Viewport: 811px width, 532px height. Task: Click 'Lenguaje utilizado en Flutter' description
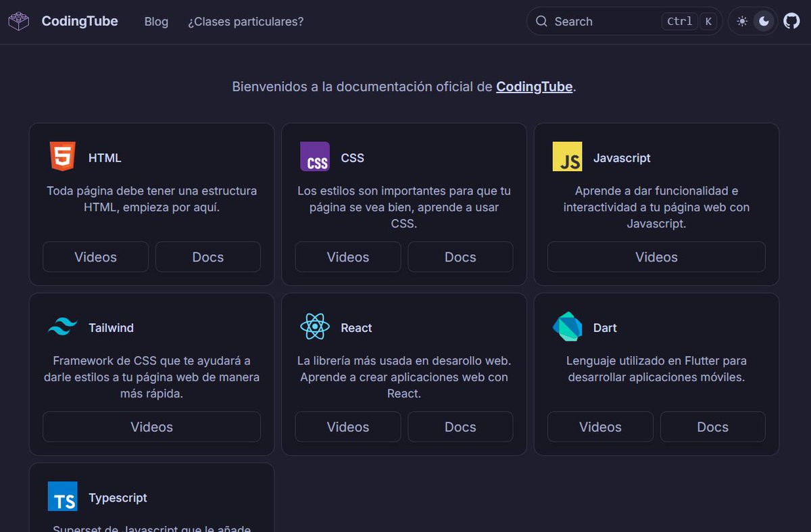[x=656, y=369]
